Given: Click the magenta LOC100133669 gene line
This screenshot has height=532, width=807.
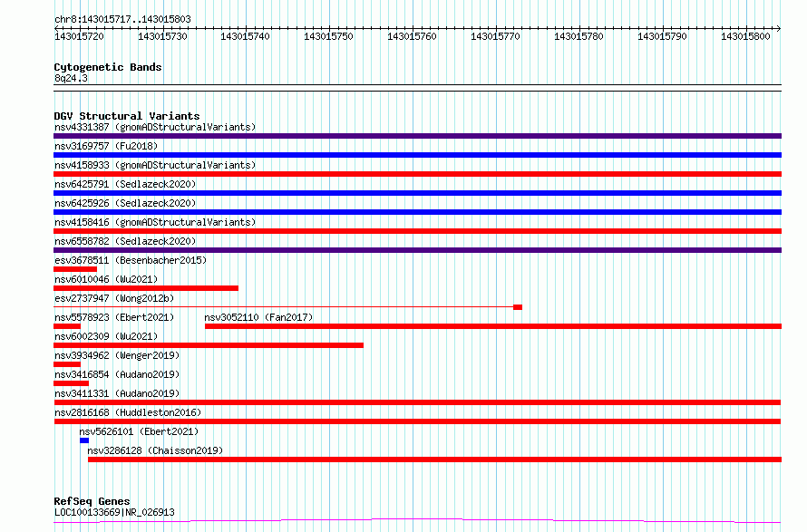Looking at the screenshot, I should [417, 521].
